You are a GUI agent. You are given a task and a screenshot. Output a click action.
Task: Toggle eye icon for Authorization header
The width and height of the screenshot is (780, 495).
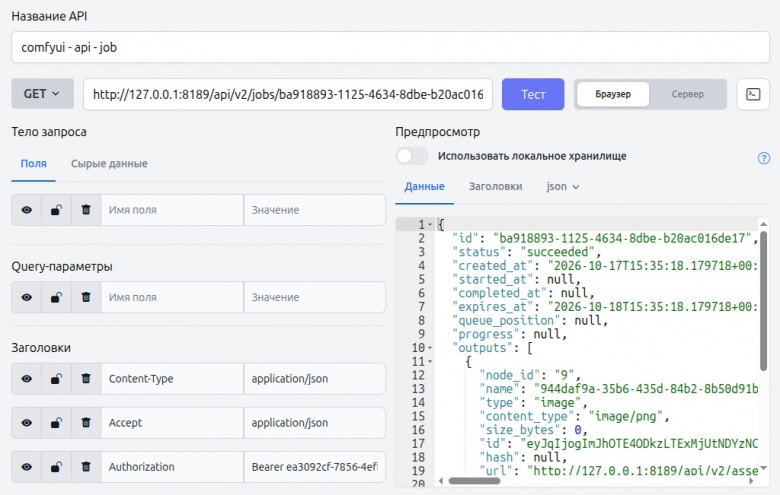(x=27, y=467)
